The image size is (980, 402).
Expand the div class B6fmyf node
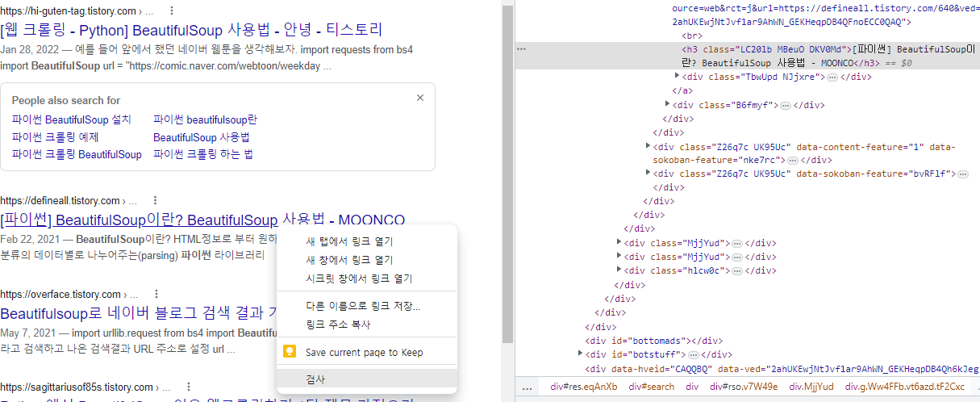[668, 104]
